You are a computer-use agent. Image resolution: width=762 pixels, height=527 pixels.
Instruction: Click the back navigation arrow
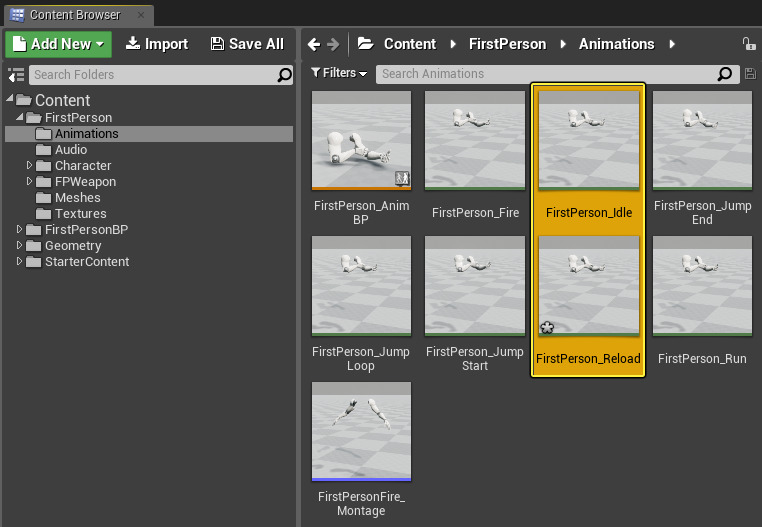[x=314, y=44]
